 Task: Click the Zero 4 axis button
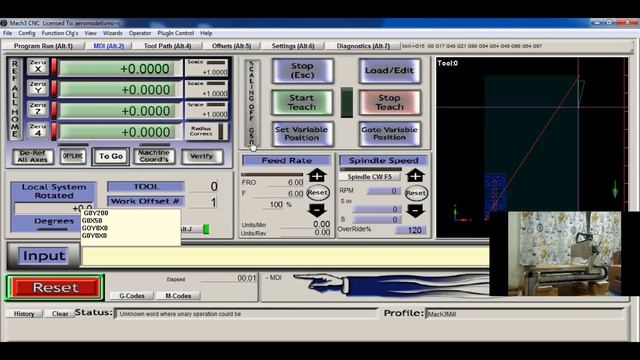pyautogui.click(x=38, y=130)
